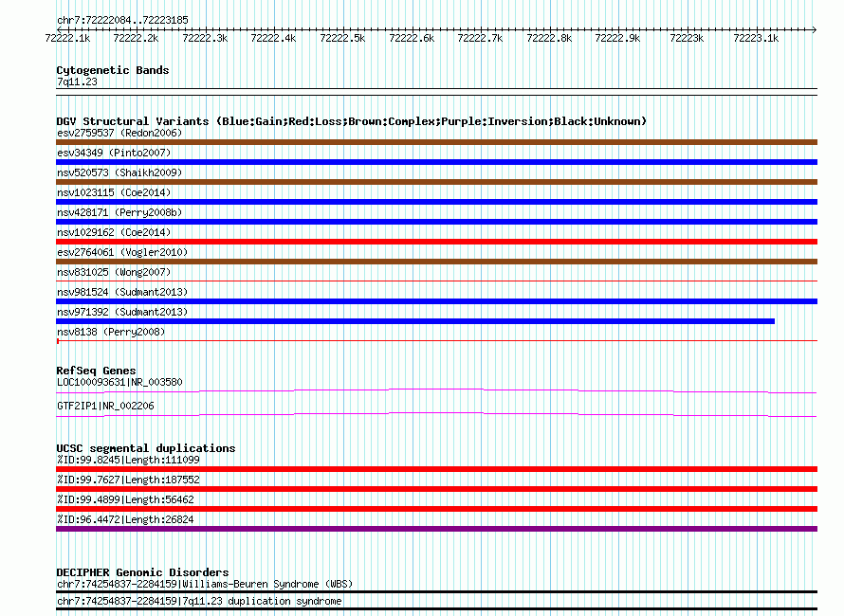Open gene GTF2IP1|NR_002206 label

[x=105, y=406]
